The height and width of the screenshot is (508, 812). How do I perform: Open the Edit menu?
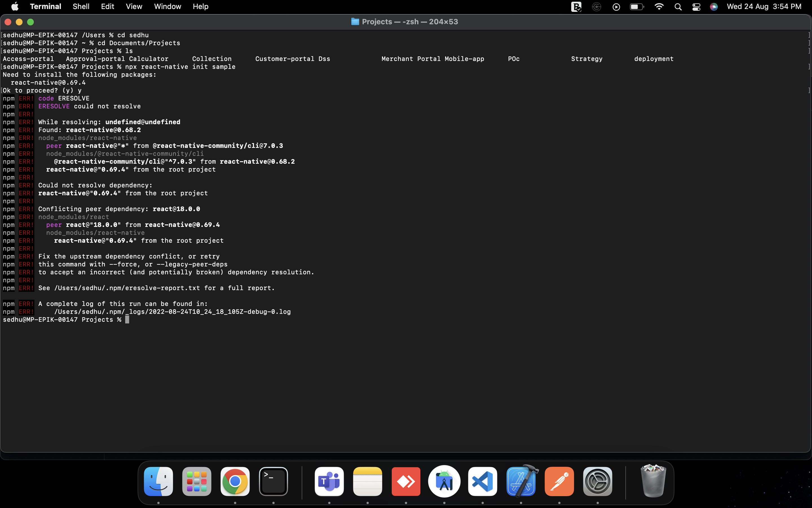coord(107,6)
